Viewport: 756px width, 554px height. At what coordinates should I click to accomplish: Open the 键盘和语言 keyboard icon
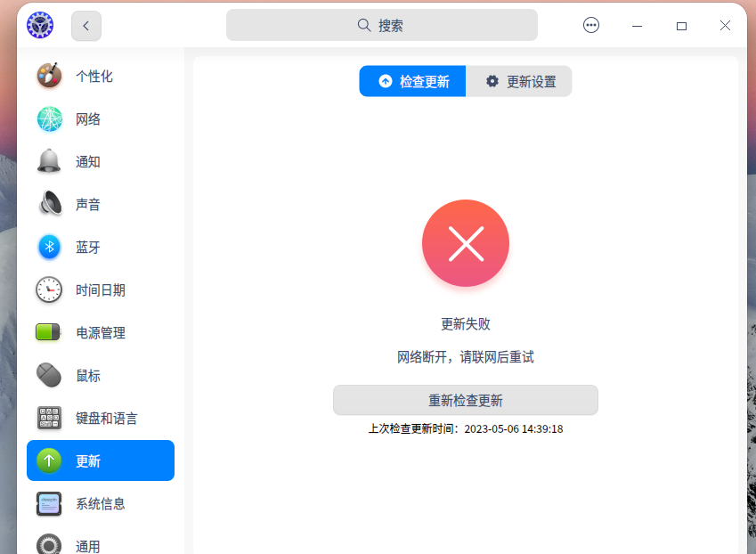49,418
